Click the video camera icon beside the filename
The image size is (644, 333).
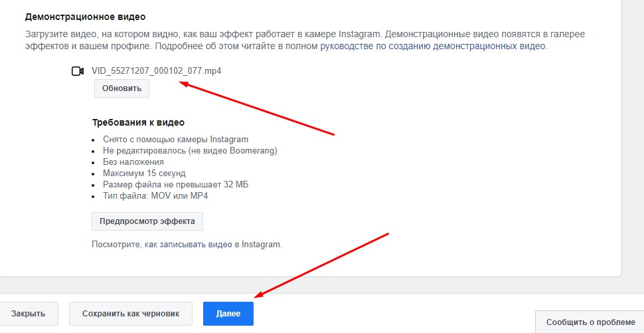[x=77, y=71]
